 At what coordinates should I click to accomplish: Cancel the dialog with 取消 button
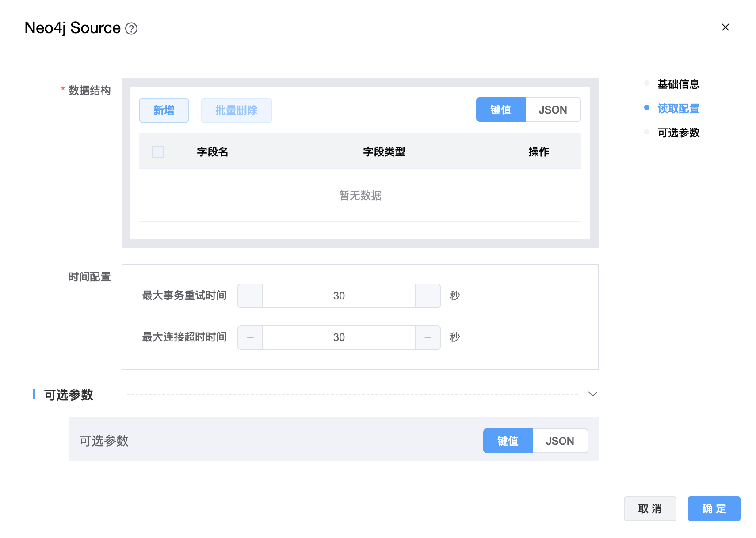pos(649,509)
